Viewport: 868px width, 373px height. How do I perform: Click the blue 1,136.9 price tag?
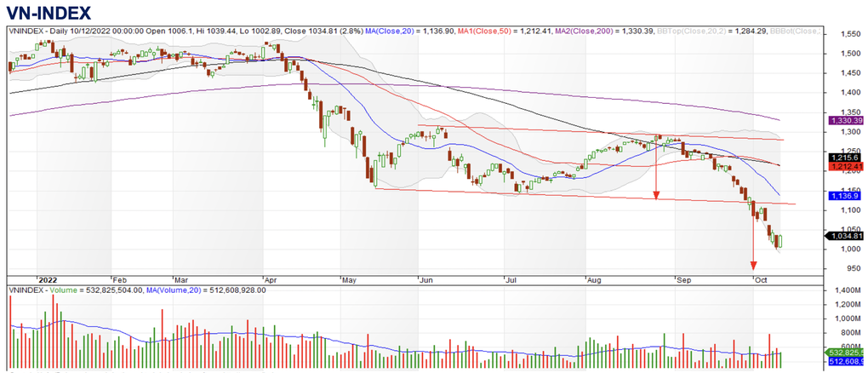pos(844,196)
